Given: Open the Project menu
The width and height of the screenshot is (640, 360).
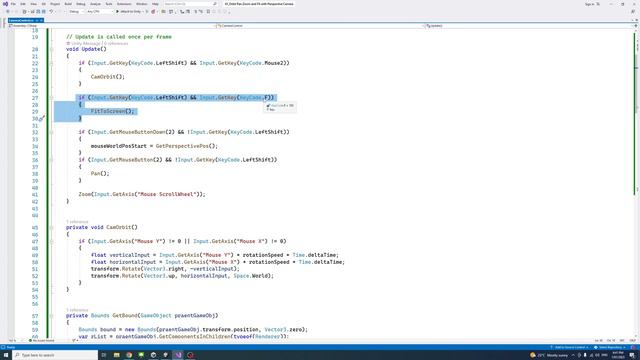Looking at the screenshot, I should coord(55,4).
